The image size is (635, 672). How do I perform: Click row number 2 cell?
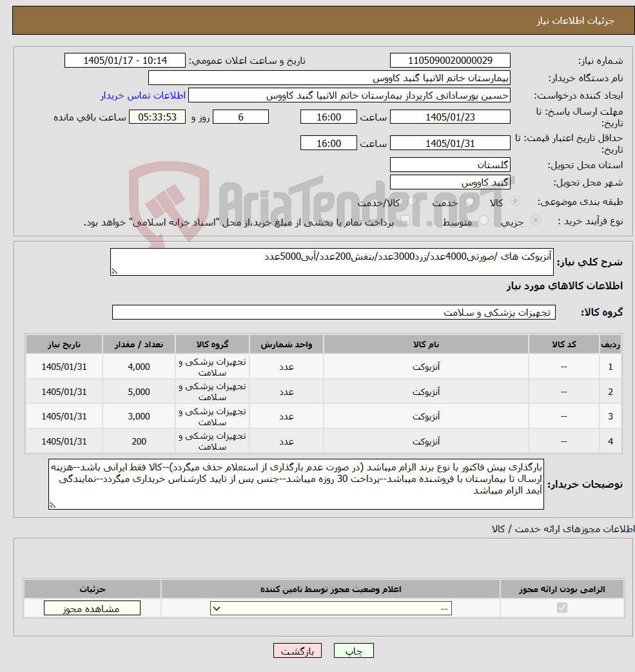coord(610,392)
